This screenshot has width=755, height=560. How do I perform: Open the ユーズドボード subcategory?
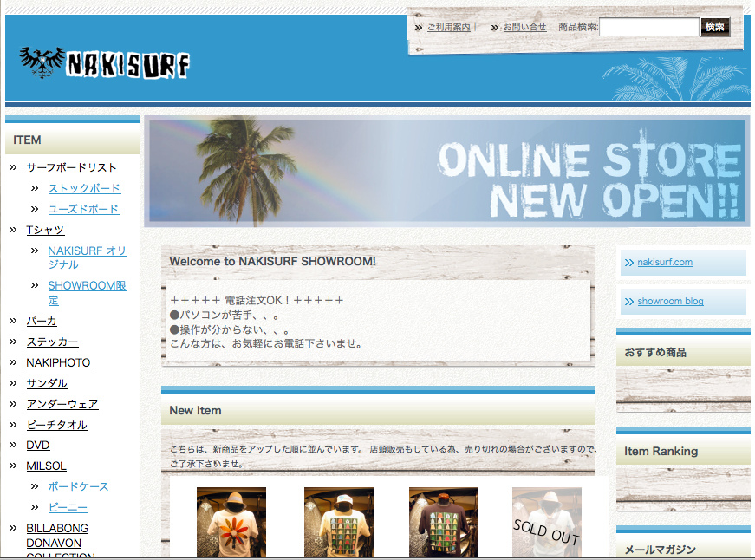[83, 209]
